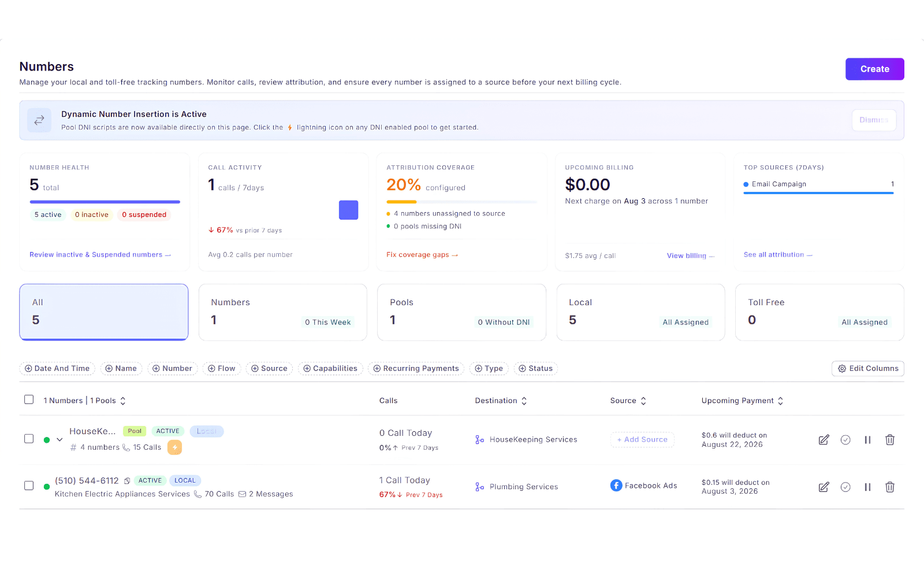Viewport: 924px width, 578px height.
Task: Edit the (510) 544-6112 number
Action: coord(824,487)
